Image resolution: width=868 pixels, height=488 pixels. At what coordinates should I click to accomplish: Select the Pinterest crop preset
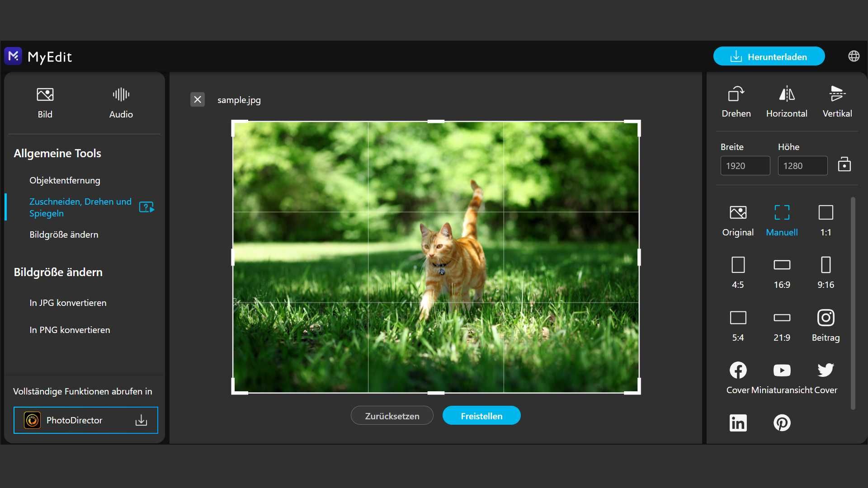(782, 422)
